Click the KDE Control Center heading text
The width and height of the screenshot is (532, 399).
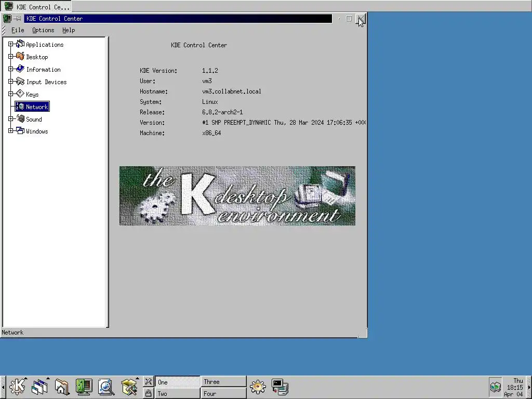(x=199, y=45)
